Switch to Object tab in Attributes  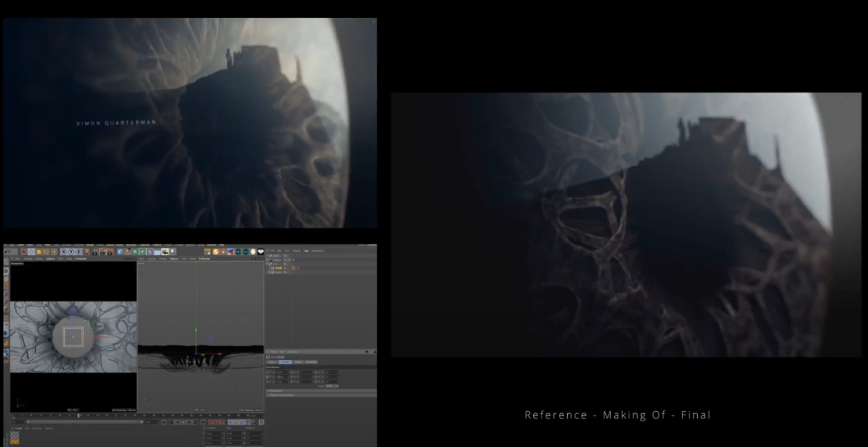298,362
